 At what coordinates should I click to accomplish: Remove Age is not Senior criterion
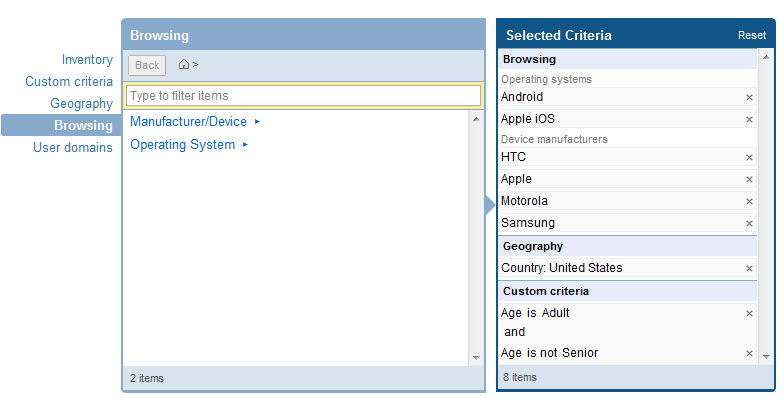point(749,354)
